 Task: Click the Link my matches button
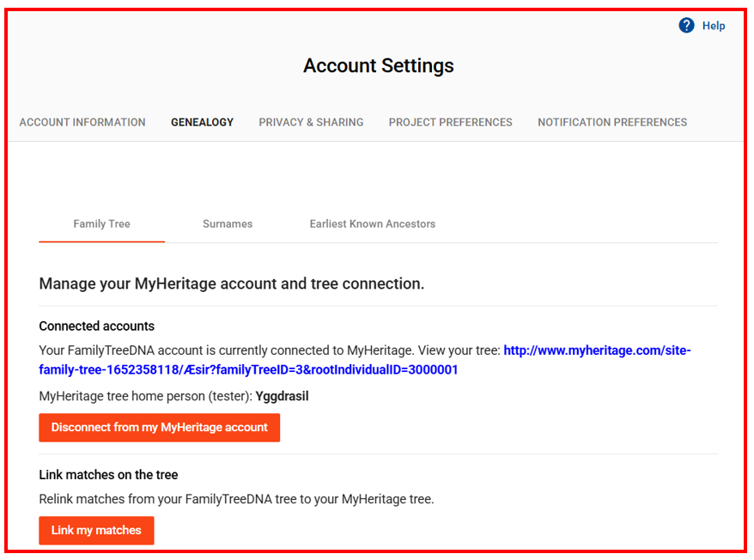click(96, 530)
